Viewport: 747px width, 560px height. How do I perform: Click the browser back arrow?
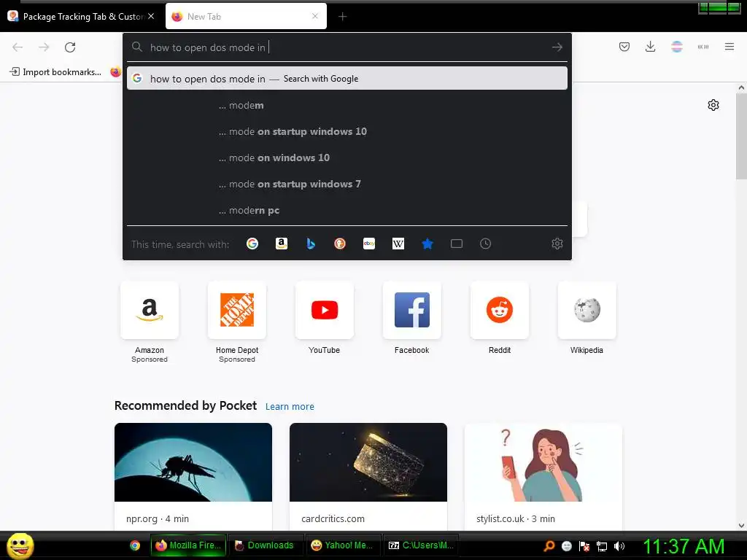click(18, 47)
